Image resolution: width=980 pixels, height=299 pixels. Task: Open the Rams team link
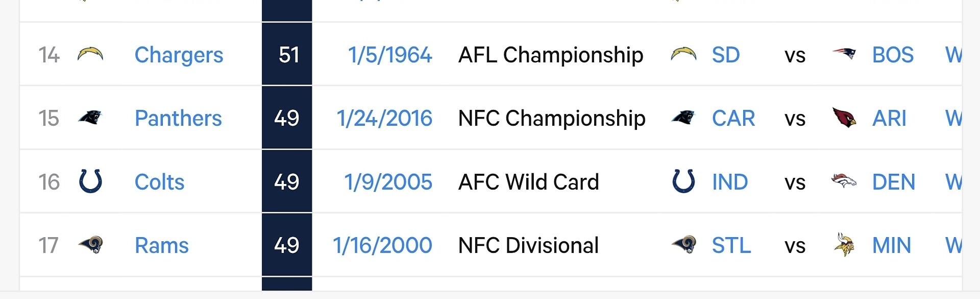[161, 245]
